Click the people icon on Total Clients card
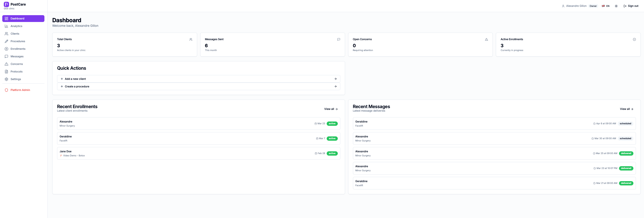The image size is (644, 218). point(191,39)
